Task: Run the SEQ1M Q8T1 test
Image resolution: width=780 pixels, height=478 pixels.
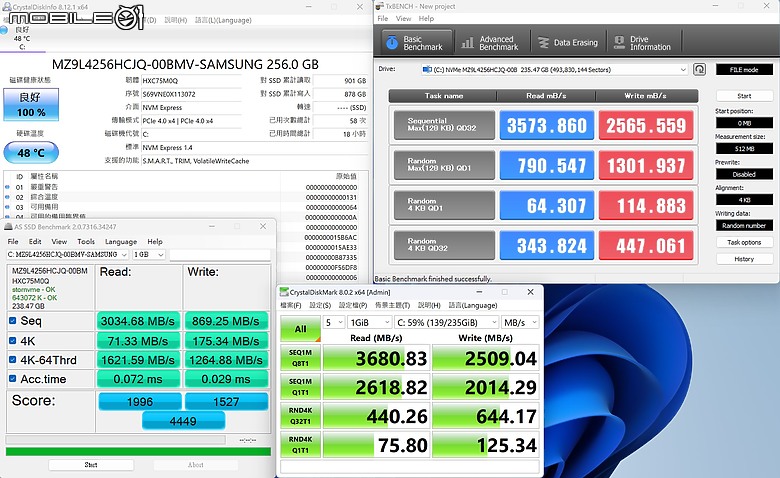Action: (x=300, y=358)
